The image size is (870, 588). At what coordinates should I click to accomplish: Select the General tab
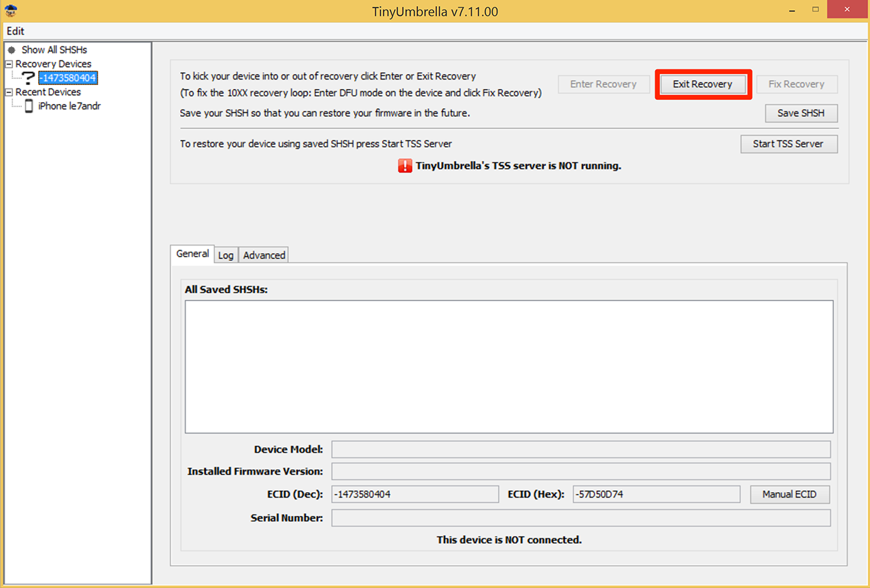click(x=192, y=254)
